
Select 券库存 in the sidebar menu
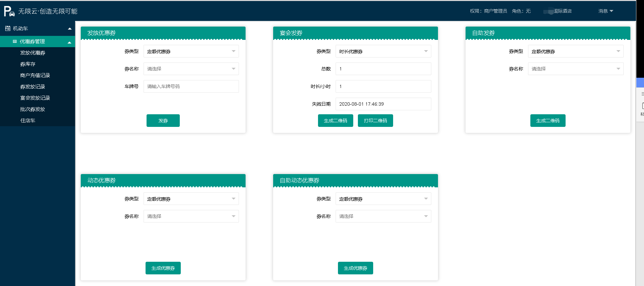28,64
